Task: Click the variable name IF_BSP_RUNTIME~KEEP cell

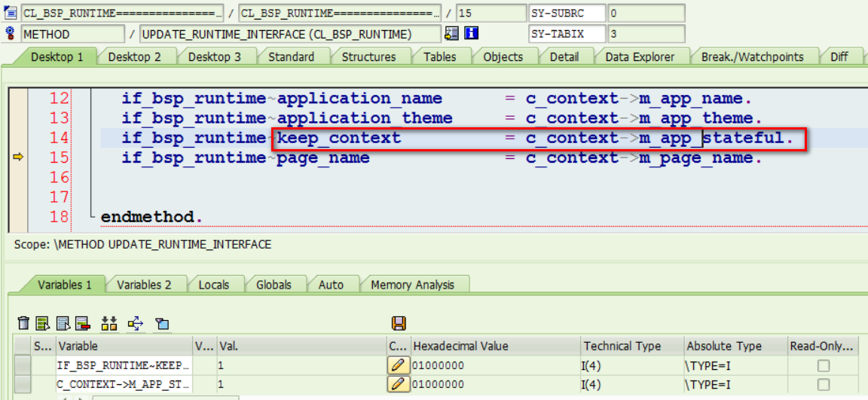Action: (124, 365)
